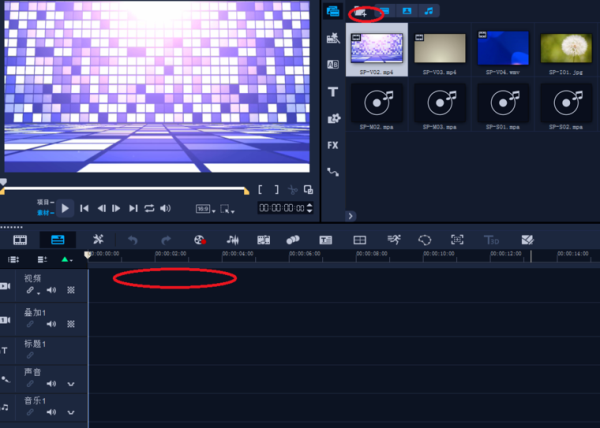Expand the 音乐1 track options chevron
This screenshot has height=428, width=600.
click(71, 413)
